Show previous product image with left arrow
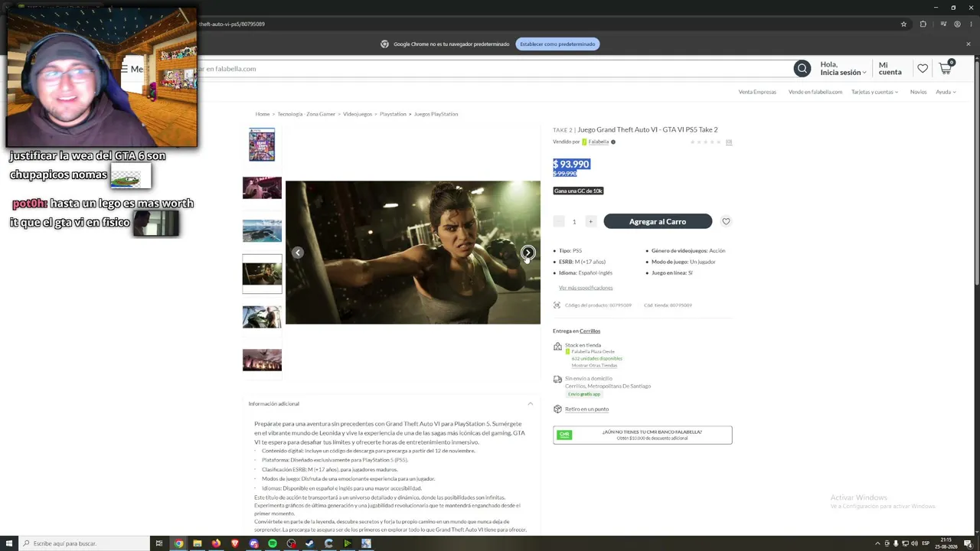The image size is (980, 551). [298, 253]
